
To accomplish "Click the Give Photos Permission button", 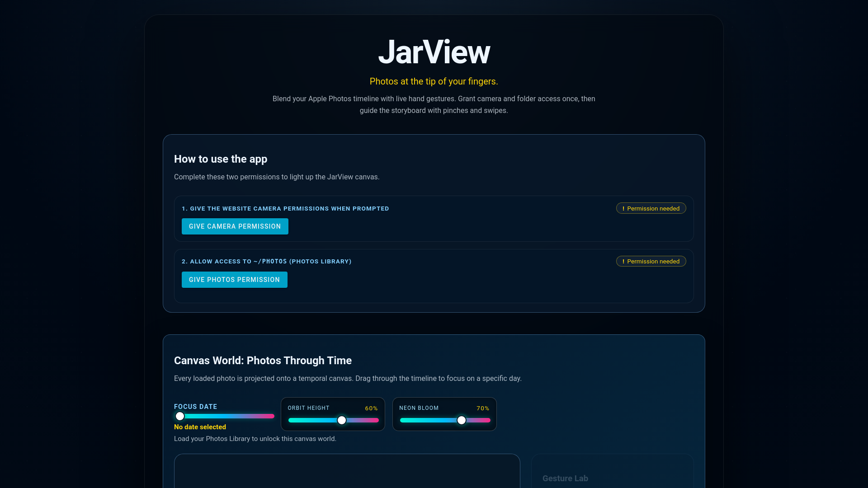I will 234,280.
